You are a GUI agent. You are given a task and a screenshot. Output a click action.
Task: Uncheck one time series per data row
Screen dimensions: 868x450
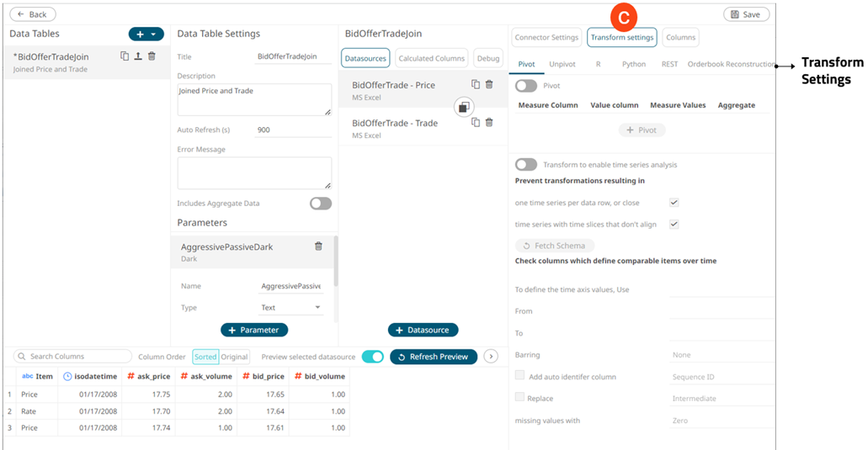pyautogui.click(x=674, y=203)
